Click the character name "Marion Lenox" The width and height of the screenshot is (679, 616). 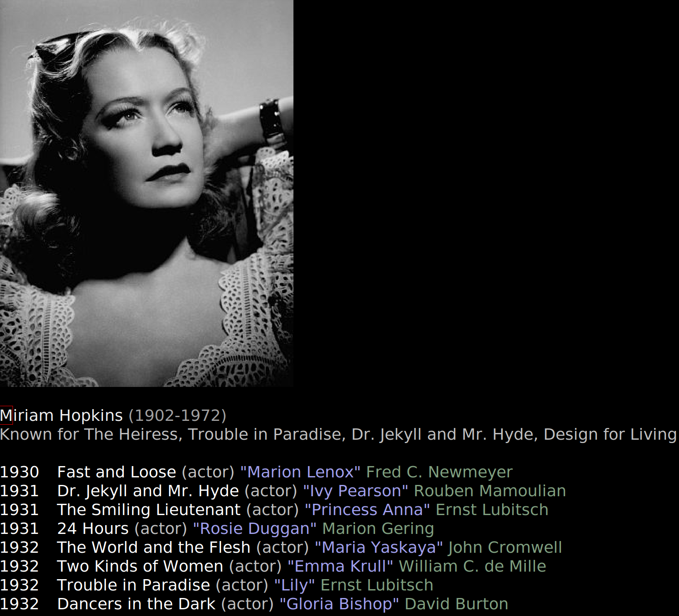point(300,472)
